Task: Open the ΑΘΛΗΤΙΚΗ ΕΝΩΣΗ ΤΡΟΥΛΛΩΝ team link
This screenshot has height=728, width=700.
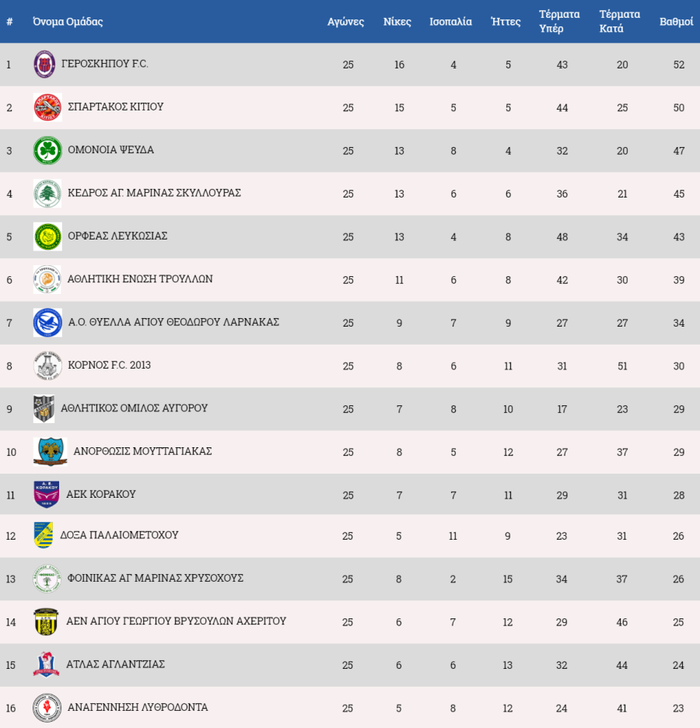Action: click(140, 278)
